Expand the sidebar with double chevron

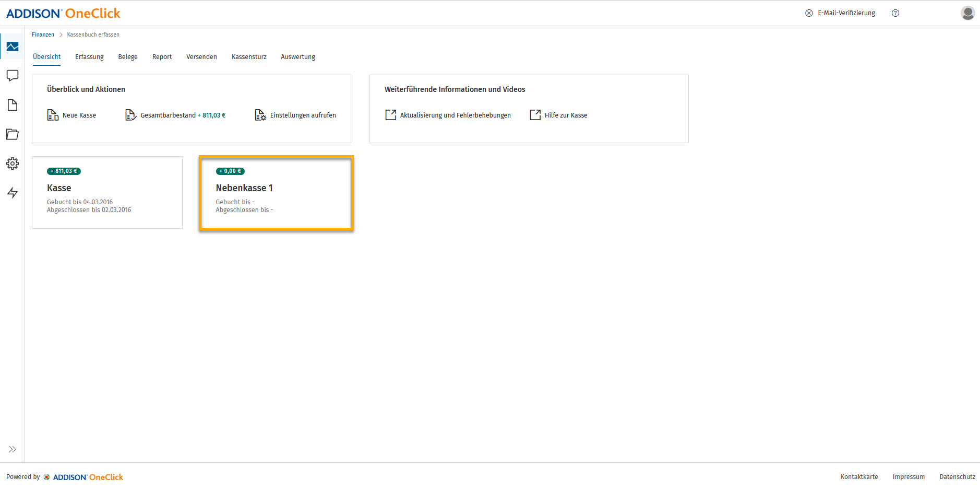[x=13, y=449]
